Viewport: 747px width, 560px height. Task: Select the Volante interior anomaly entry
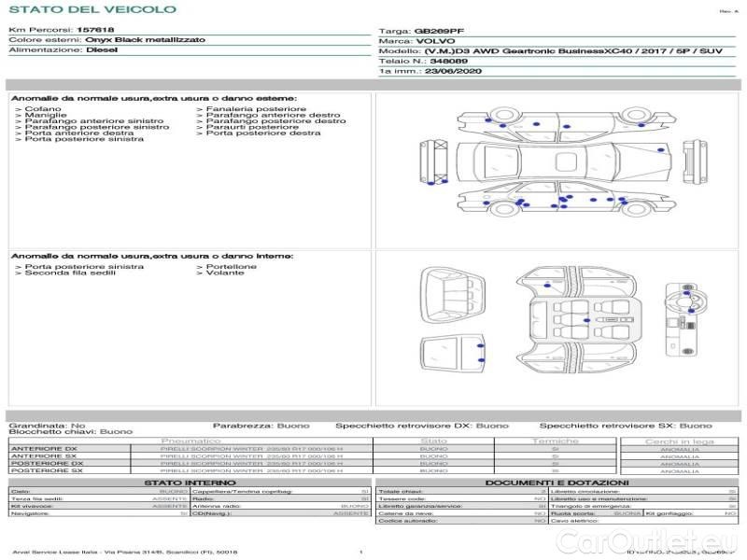pyautogui.click(x=224, y=273)
